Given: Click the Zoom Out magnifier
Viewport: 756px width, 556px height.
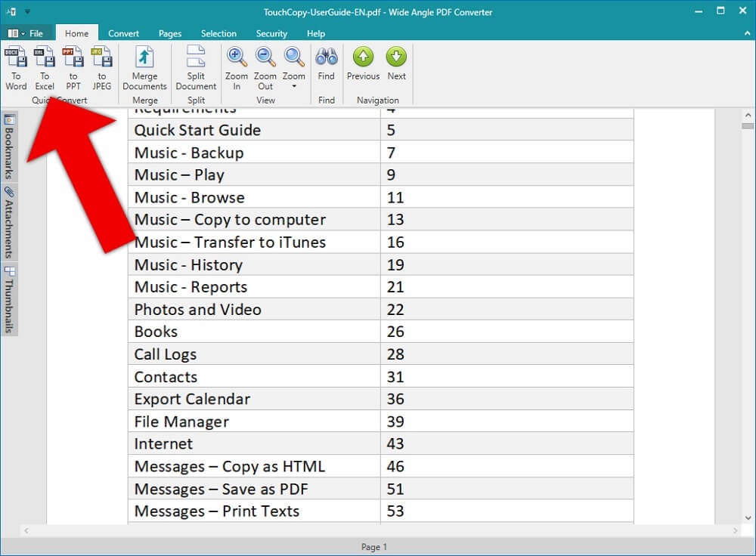Looking at the screenshot, I should [265, 57].
